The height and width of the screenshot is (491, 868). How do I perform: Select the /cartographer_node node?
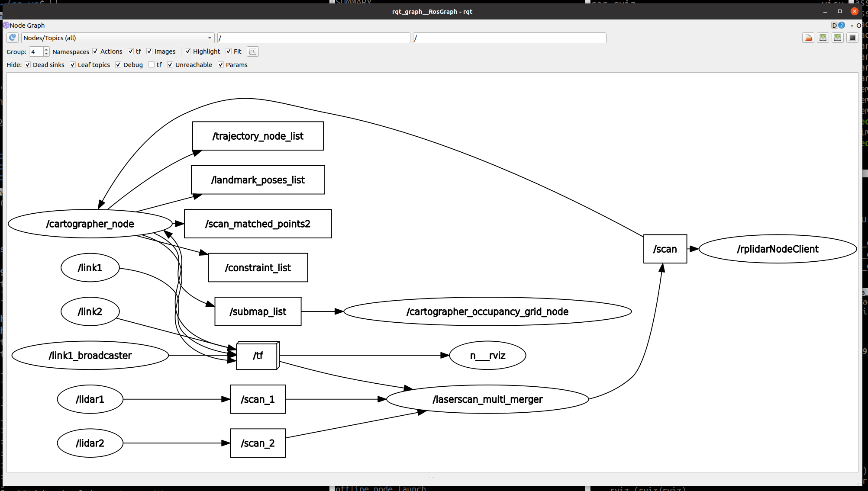click(90, 224)
